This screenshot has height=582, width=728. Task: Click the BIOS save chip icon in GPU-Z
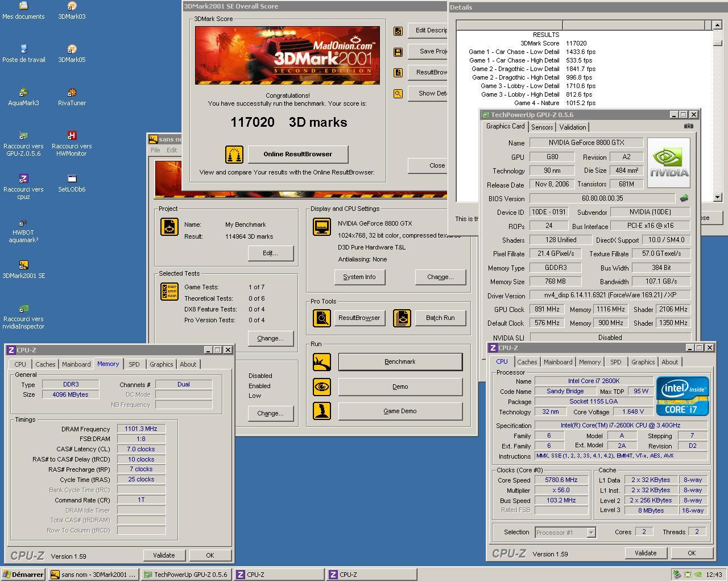click(x=684, y=198)
